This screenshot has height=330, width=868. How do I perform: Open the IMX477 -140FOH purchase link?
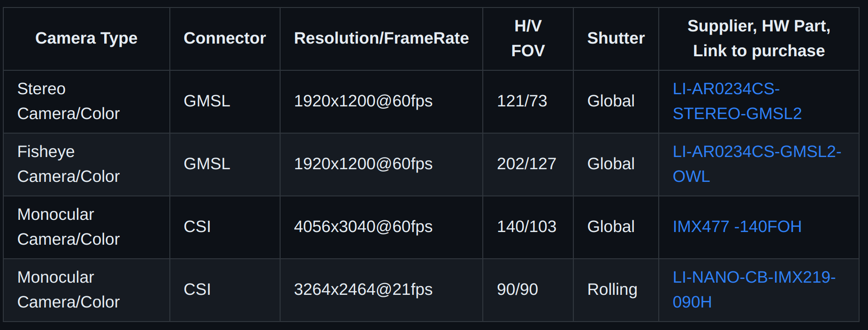click(x=737, y=227)
